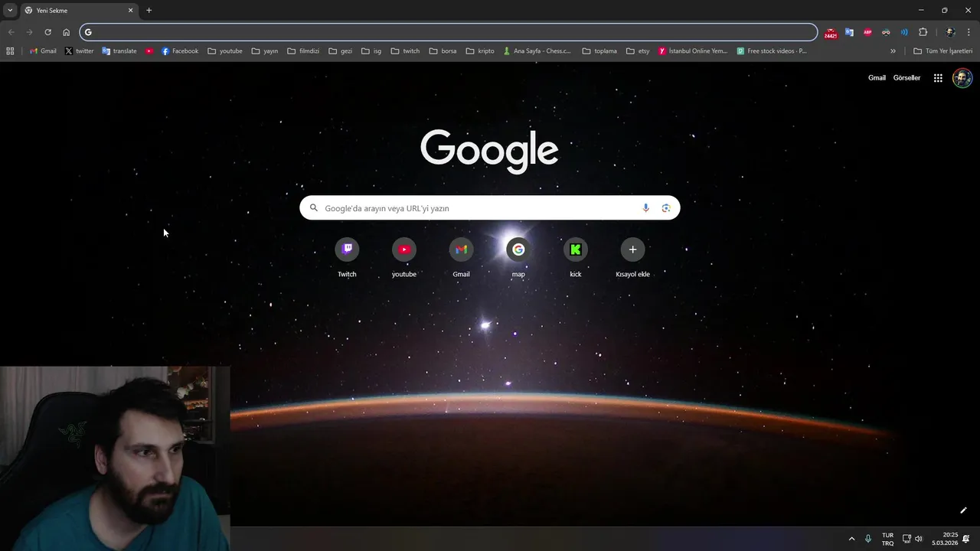Expand the etsy bookmarks folder
The image size is (980, 551).
coord(637,51)
